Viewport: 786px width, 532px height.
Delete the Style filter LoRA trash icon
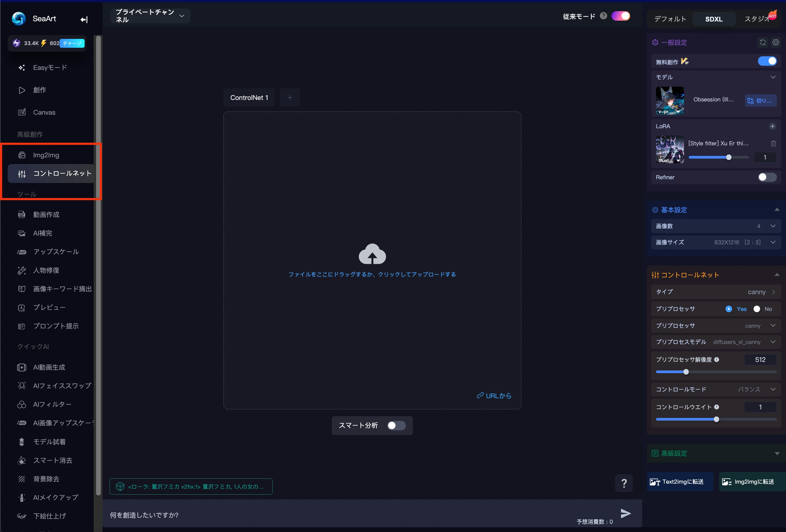point(773,144)
